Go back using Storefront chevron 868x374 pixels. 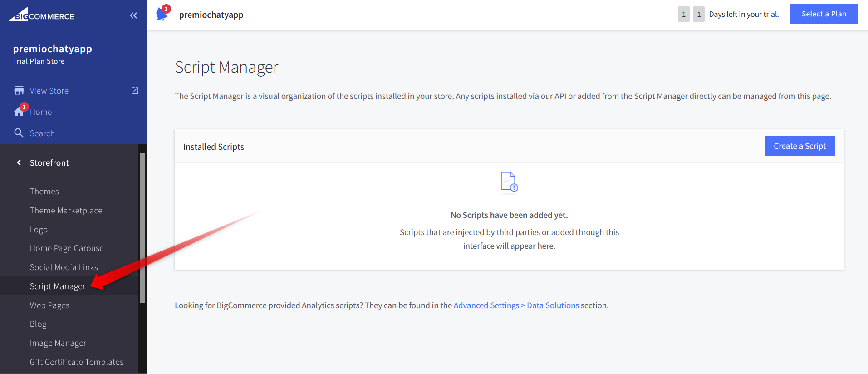click(x=19, y=162)
